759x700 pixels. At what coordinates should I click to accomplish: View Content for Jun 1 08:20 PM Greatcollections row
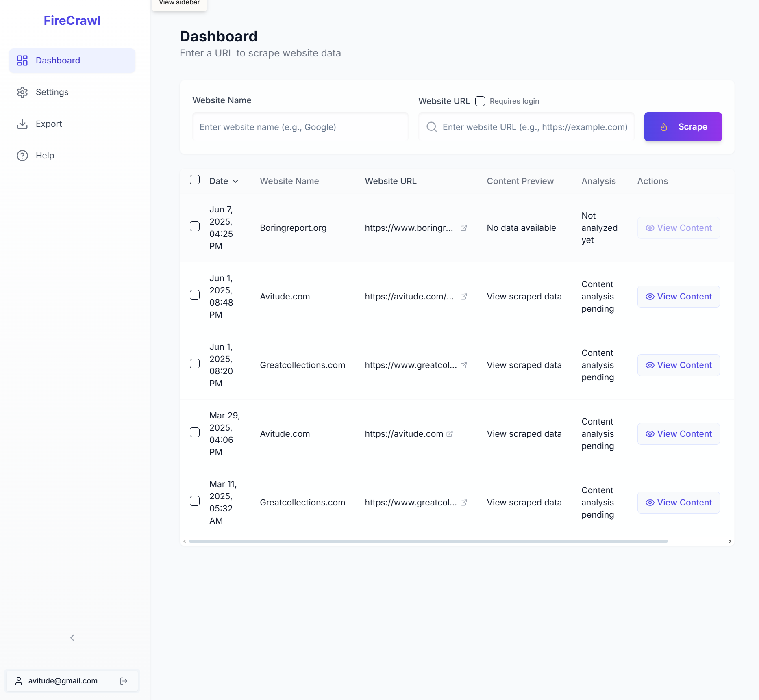(x=679, y=365)
